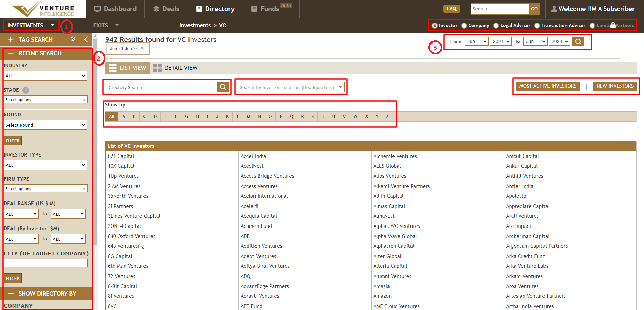Open the Deal By Investor maximum dropdown
Screen dimensions: 644x310
point(68,239)
